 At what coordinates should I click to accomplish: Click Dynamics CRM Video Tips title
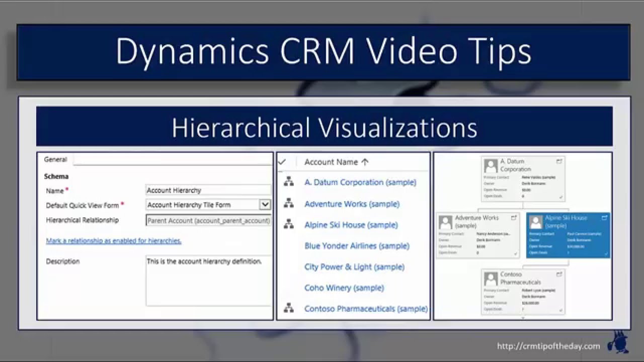(x=324, y=51)
